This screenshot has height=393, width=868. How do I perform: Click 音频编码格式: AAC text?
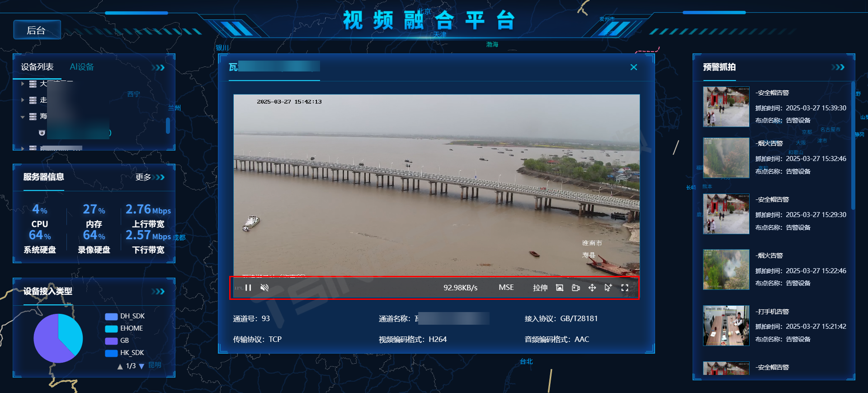point(557,339)
